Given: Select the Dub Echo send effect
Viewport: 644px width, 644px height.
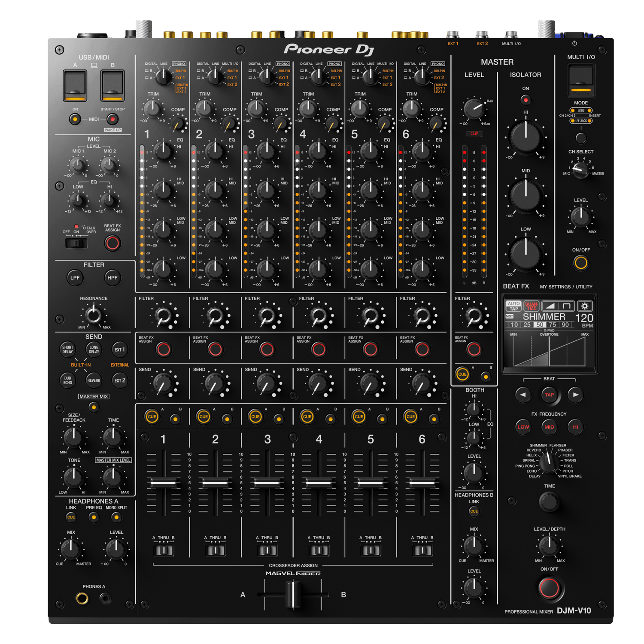Looking at the screenshot, I should pyautogui.click(x=68, y=380).
